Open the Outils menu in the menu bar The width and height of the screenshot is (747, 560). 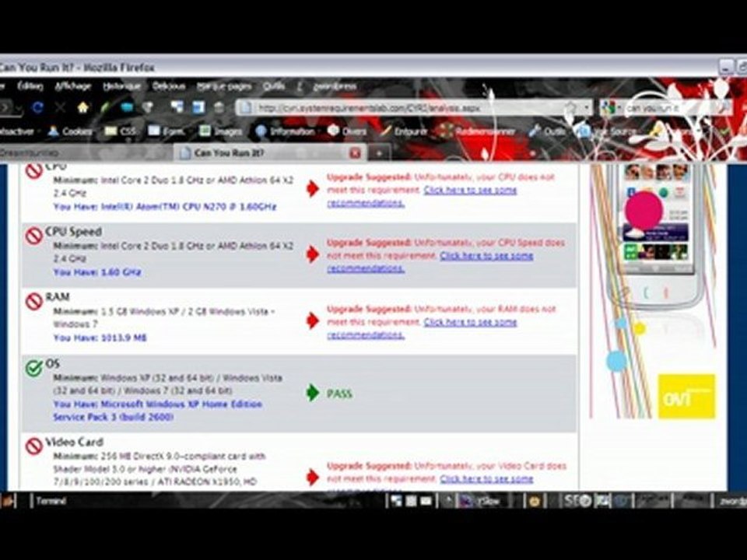pos(273,86)
